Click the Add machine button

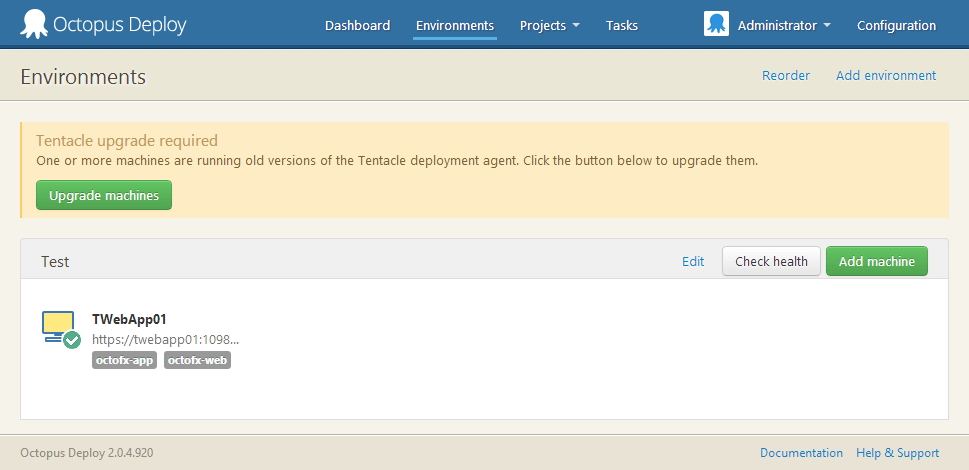pyautogui.click(x=876, y=262)
